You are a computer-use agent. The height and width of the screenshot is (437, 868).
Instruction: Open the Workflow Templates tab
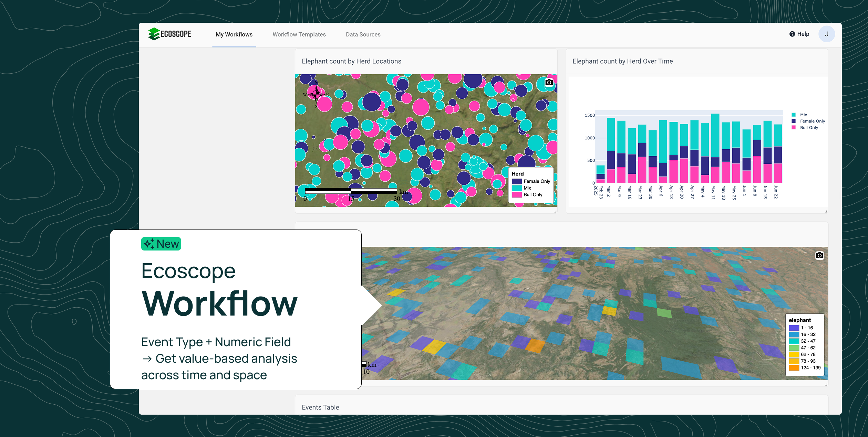pyautogui.click(x=299, y=34)
